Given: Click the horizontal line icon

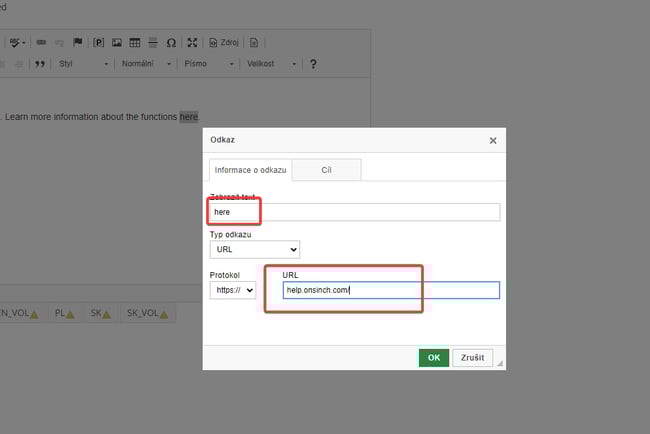Looking at the screenshot, I should [x=153, y=42].
